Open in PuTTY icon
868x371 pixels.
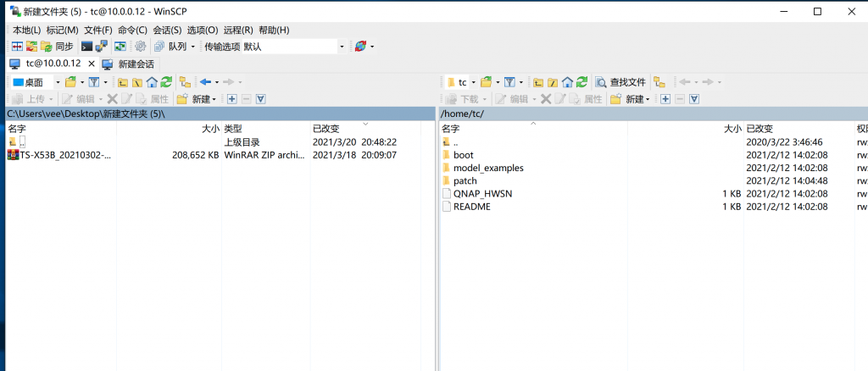click(102, 47)
